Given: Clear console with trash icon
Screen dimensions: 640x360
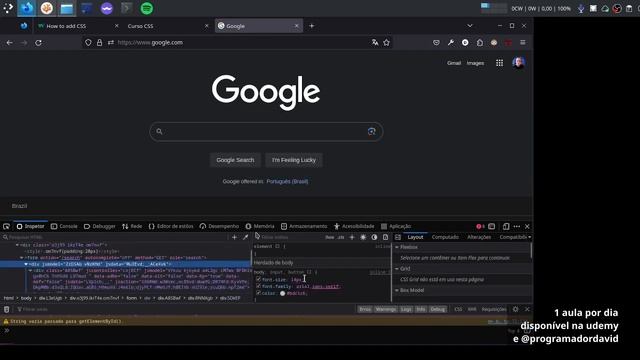Looking at the screenshot, I should tap(7, 309).
